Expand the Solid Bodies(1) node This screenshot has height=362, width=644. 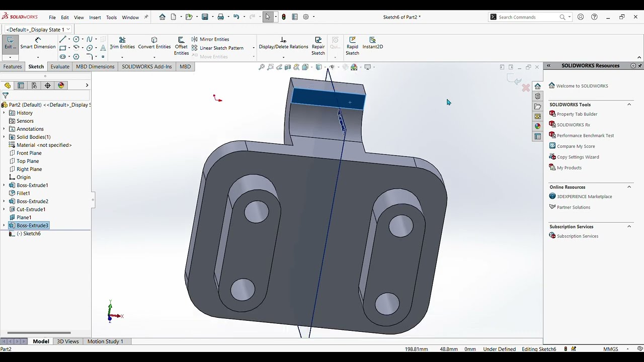coord(4,137)
